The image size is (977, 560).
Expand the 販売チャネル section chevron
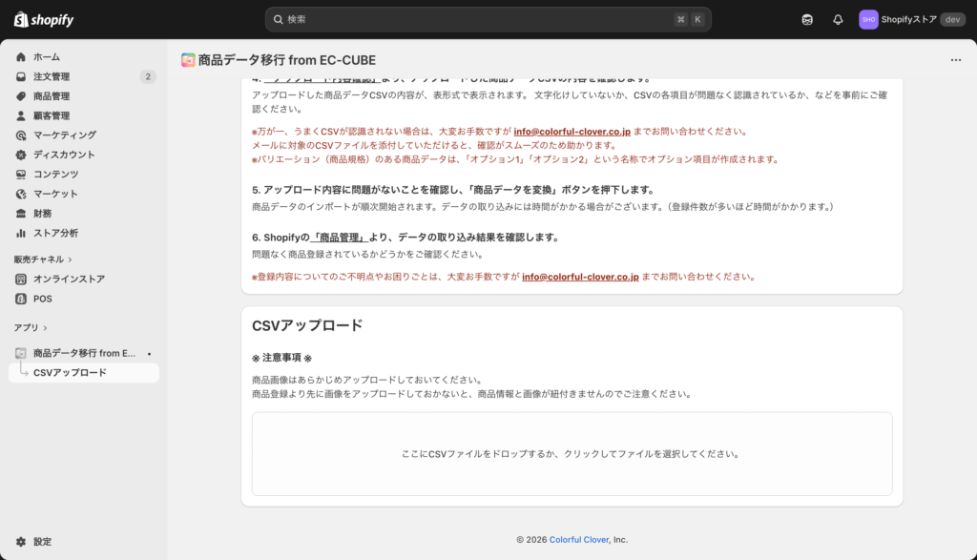(71, 259)
